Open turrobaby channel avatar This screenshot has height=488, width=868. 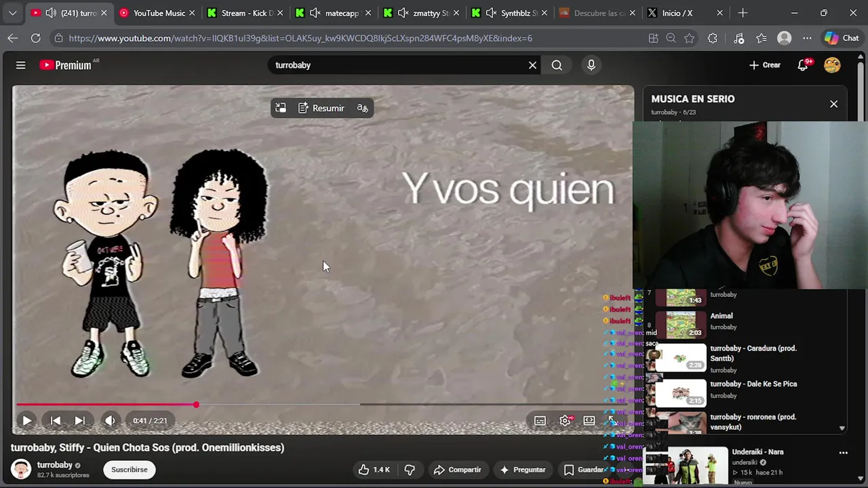coord(21,469)
